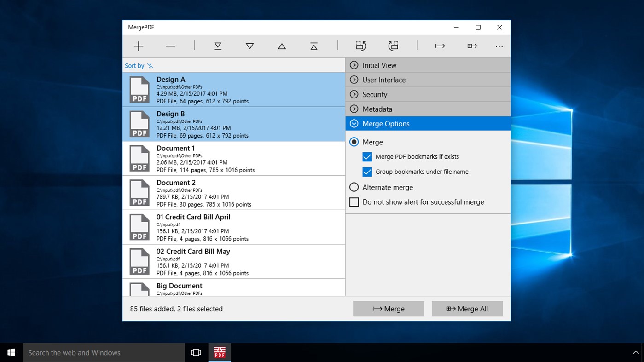Screen dimensions: 644x362
Task: Rotate selected PDF pages clockwise
Action: [x=361, y=46]
